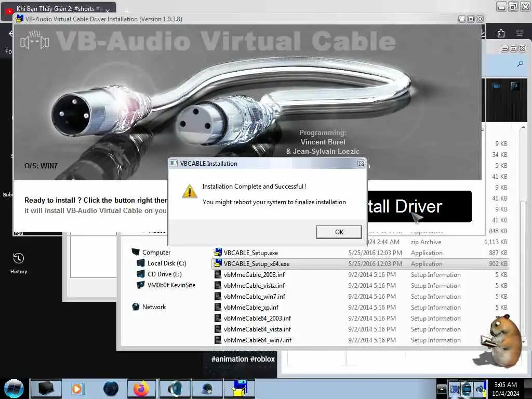
Task: Select the VBCABLE_Setup.exe file
Action: point(251,253)
